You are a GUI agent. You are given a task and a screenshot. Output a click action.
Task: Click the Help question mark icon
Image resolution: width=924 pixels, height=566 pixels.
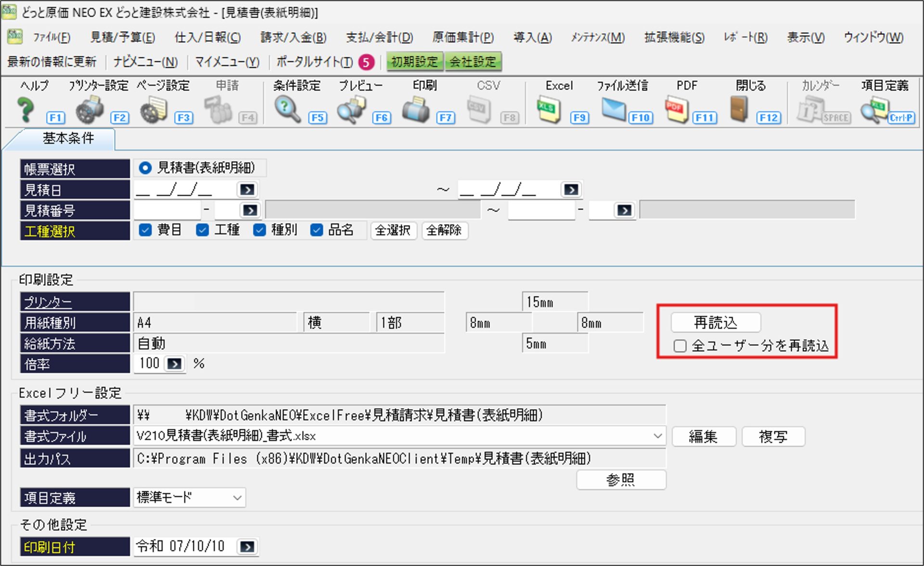(26, 110)
